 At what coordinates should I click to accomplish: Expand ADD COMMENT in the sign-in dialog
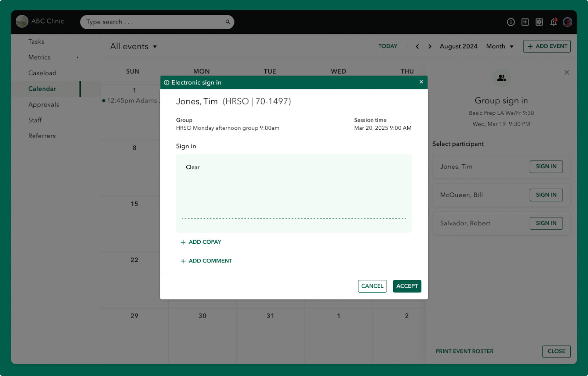206,261
